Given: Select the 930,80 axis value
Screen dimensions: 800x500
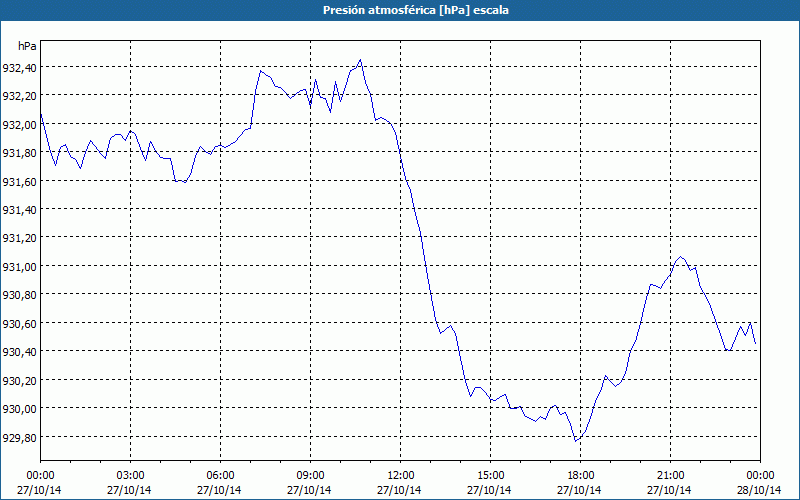Looking at the screenshot, I should (x=18, y=294).
